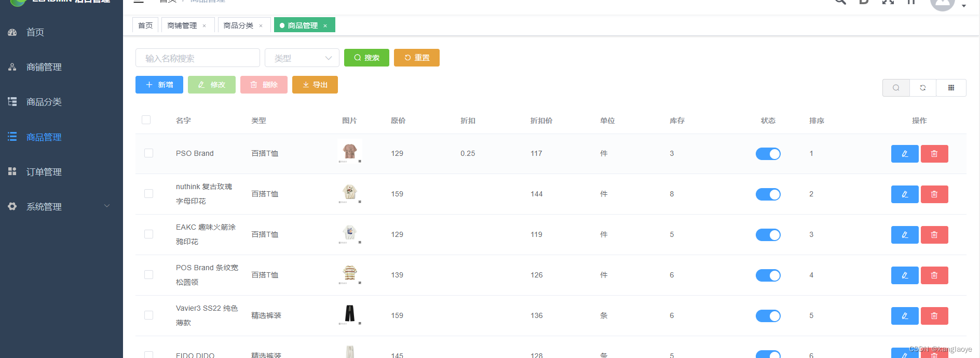Click the 库存 column header
Screen dimensions: 980x358
click(x=677, y=121)
